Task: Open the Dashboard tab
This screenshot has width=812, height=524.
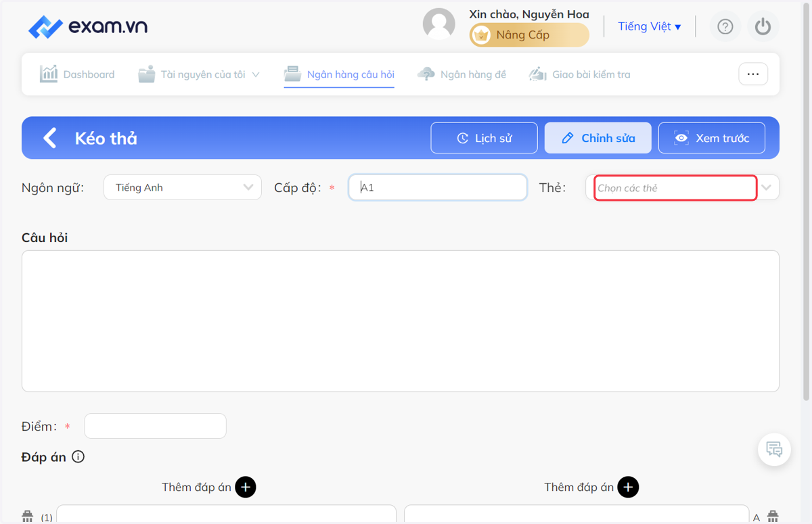Action: [77, 74]
